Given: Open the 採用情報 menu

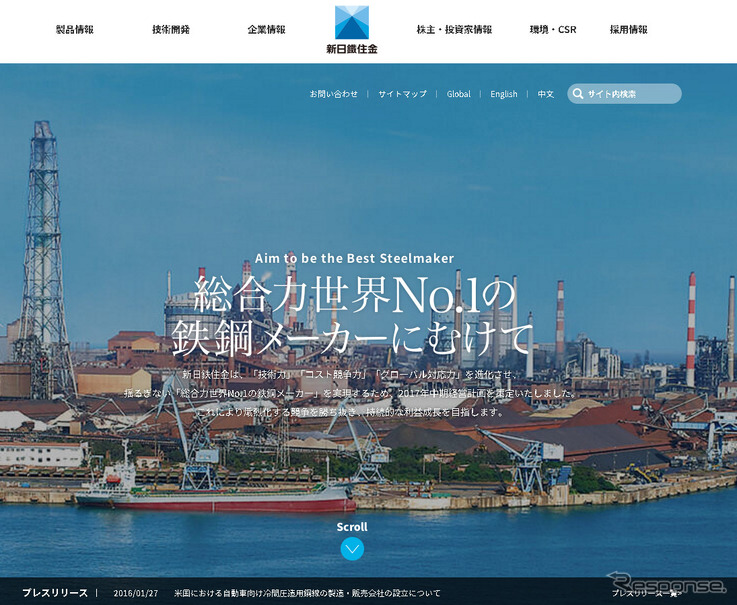Looking at the screenshot, I should [628, 30].
